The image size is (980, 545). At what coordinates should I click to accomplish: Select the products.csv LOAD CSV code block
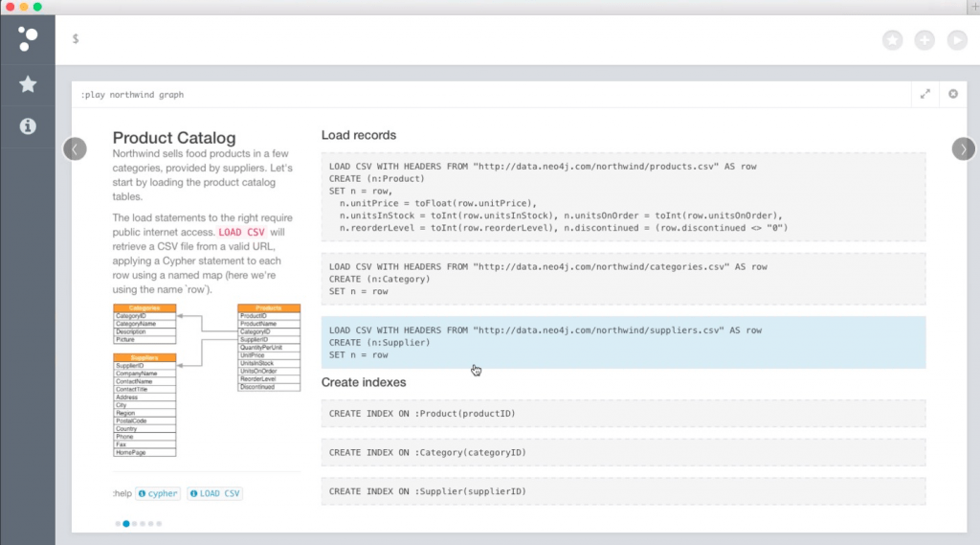click(x=623, y=197)
